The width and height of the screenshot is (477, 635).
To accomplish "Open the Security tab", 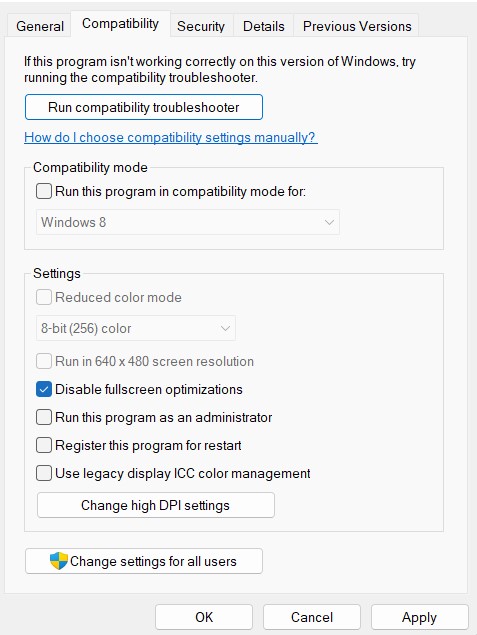I will tap(201, 26).
